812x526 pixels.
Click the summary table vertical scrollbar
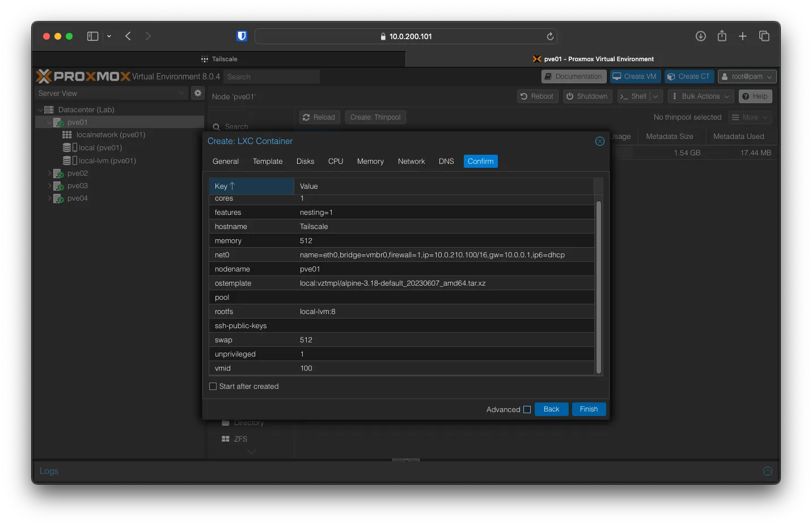point(598,287)
